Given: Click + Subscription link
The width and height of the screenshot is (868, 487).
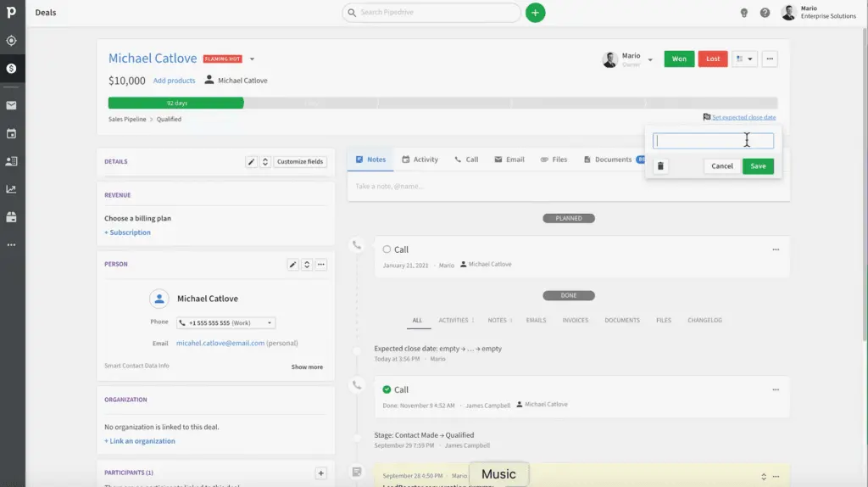Looking at the screenshot, I should click(127, 232).
